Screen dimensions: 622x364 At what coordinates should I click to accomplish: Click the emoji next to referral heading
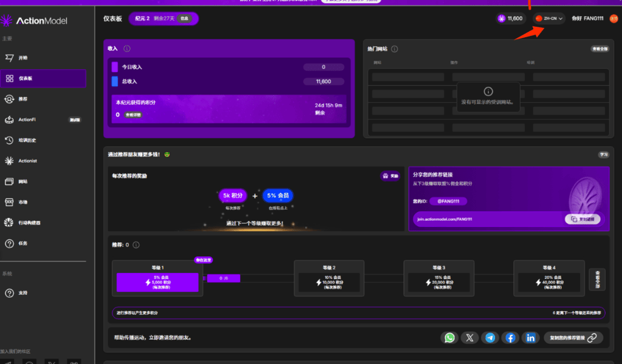coord(167,155)
